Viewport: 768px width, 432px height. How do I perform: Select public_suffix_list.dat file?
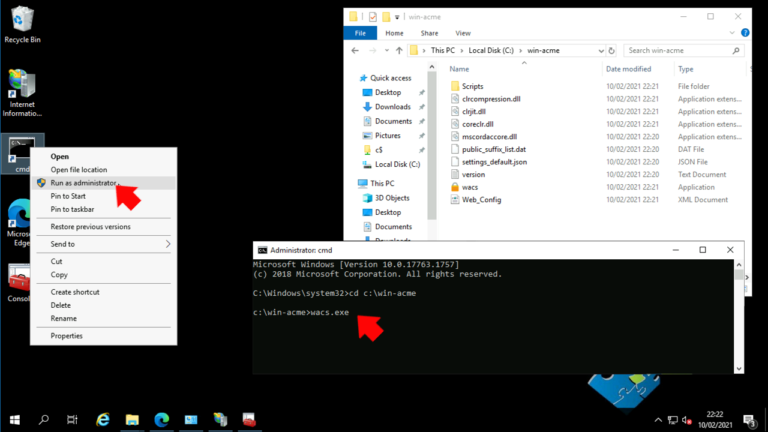tap(494, 149)
